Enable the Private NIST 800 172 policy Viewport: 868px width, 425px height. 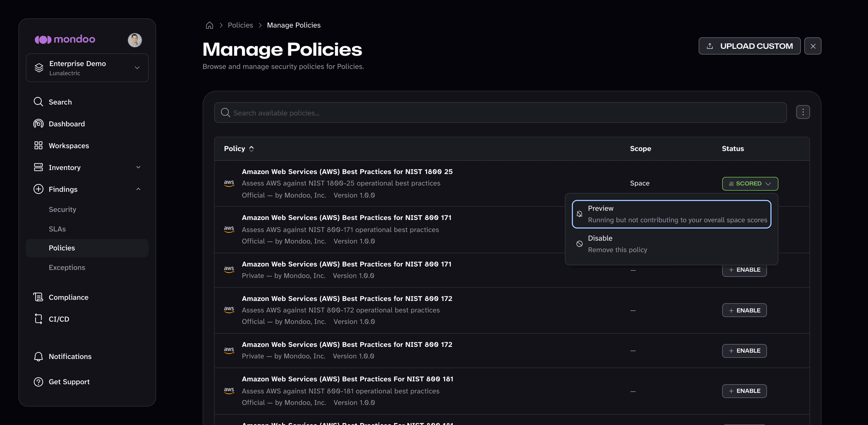[x=744, y=351]
